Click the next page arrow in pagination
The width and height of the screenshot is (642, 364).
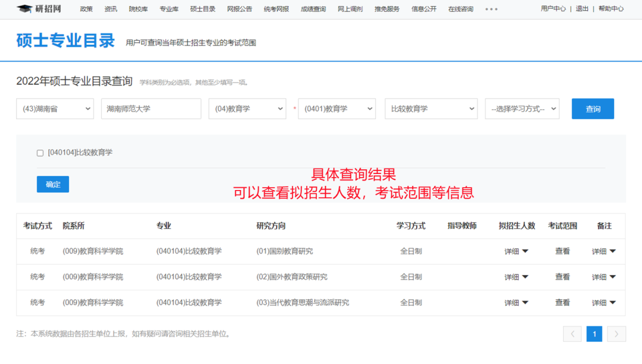click(x=616, y=334)
